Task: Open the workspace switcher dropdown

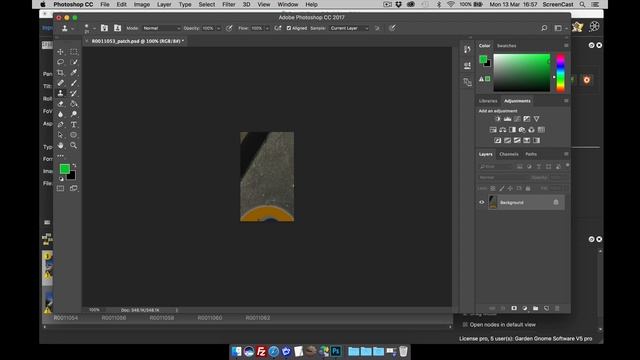Action: pos(559,28)
